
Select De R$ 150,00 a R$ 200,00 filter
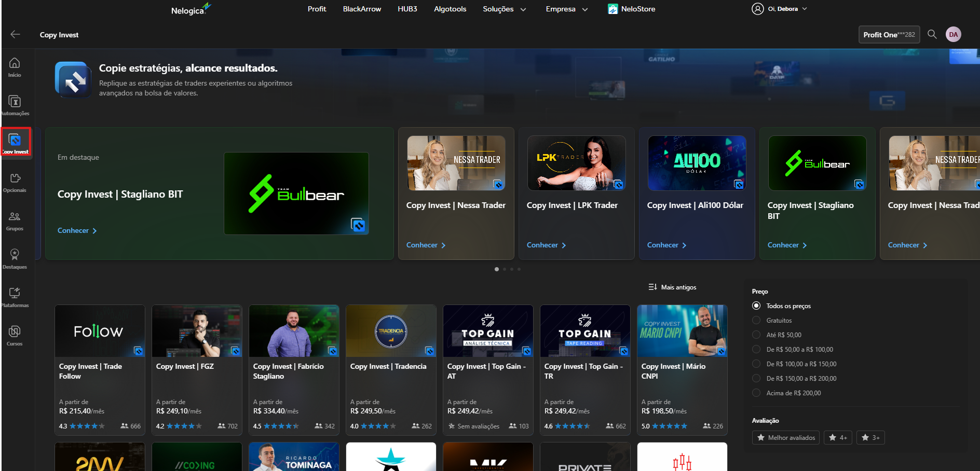756,378
